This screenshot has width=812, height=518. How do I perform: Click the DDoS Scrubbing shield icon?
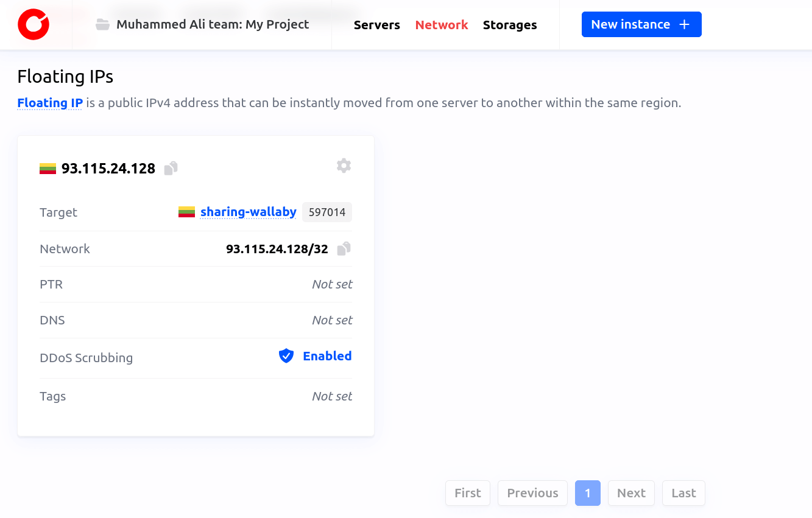pyautogui.click(x=286, y=355)
